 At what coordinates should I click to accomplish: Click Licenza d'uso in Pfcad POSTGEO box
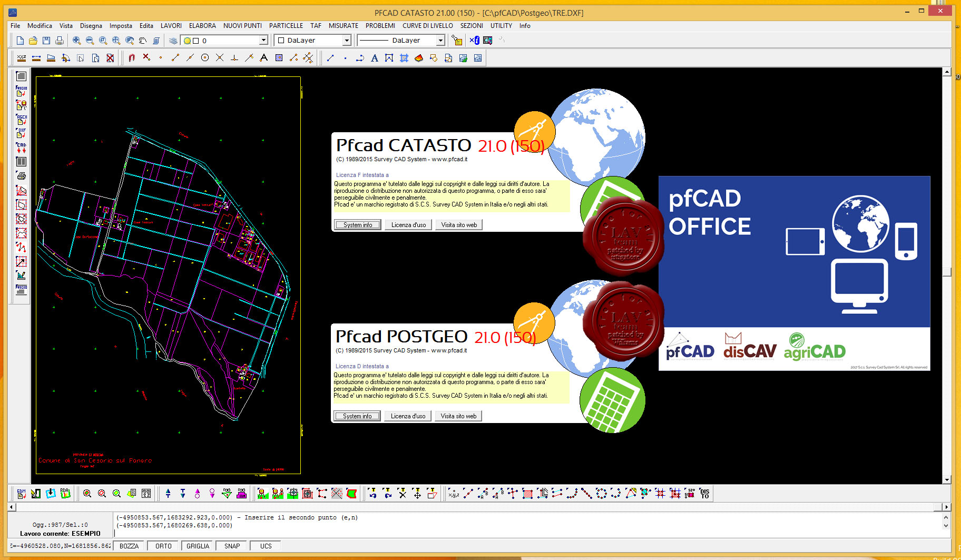pos(408,416)
